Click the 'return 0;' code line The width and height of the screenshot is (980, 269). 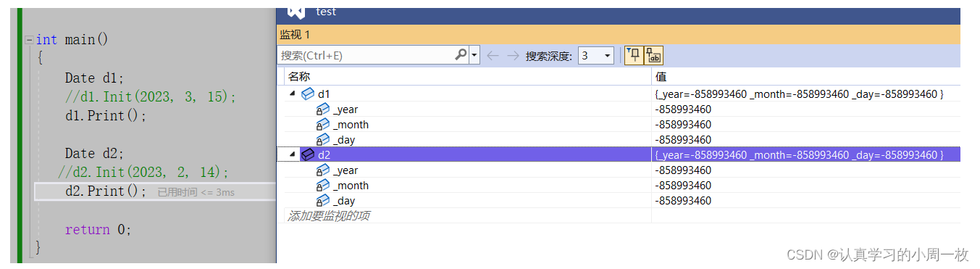[x=98, y=229]
